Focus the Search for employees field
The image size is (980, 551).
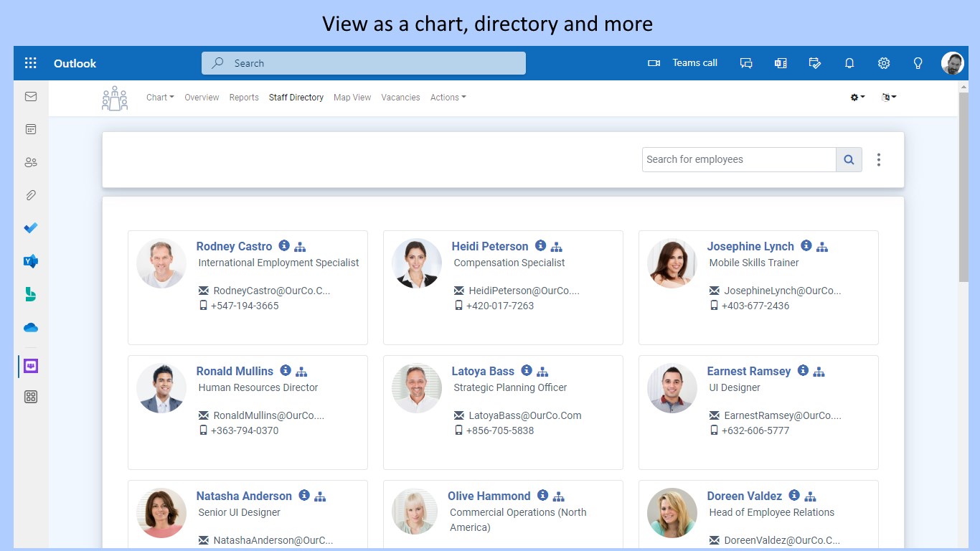739,159
